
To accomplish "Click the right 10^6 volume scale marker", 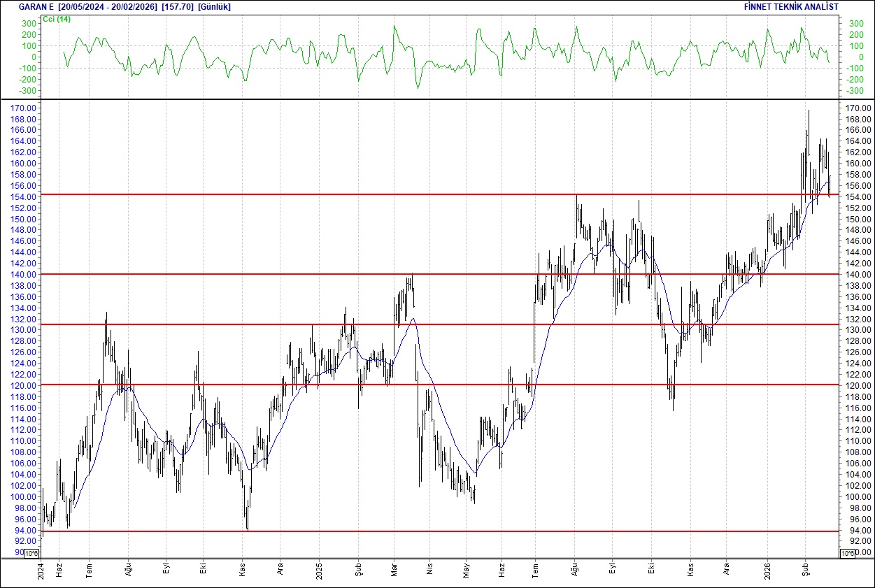I will point(848,552).
